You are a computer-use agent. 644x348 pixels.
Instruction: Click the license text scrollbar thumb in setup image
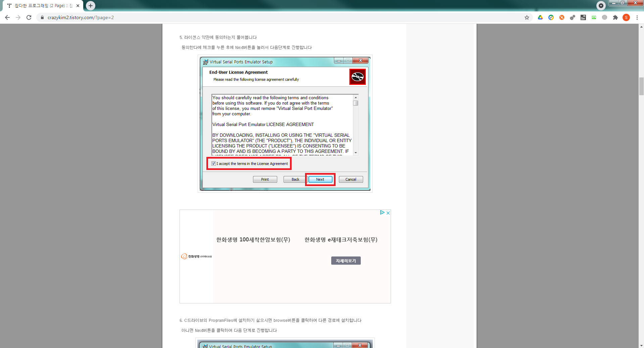pyautogui.click(x=356, y=103)
